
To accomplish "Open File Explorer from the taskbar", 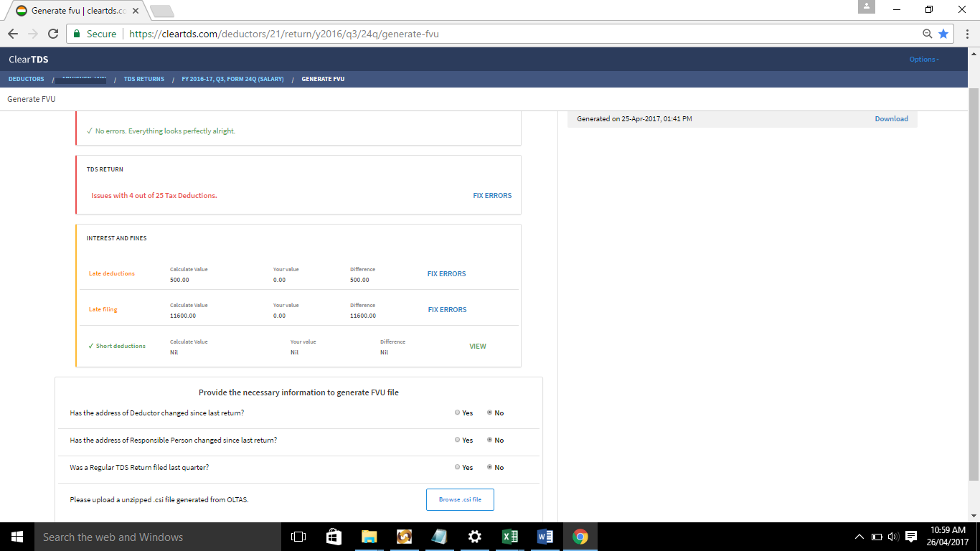I will 369,537.
